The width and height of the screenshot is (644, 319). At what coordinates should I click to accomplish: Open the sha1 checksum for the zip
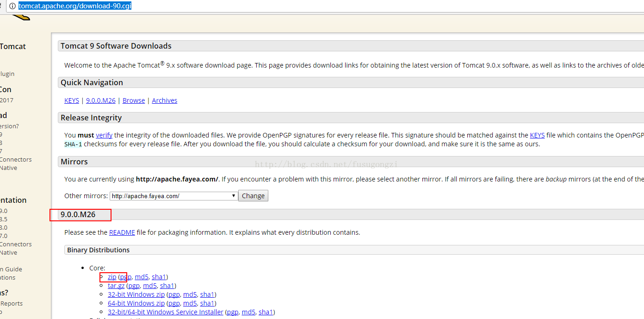[x=159, y=277]
